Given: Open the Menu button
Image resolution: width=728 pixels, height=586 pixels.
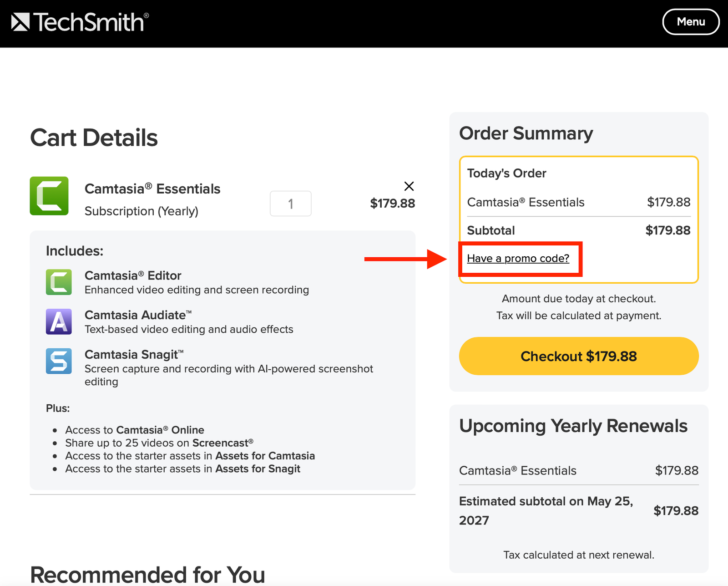Looking at the screenshot, I should [691, 22].
